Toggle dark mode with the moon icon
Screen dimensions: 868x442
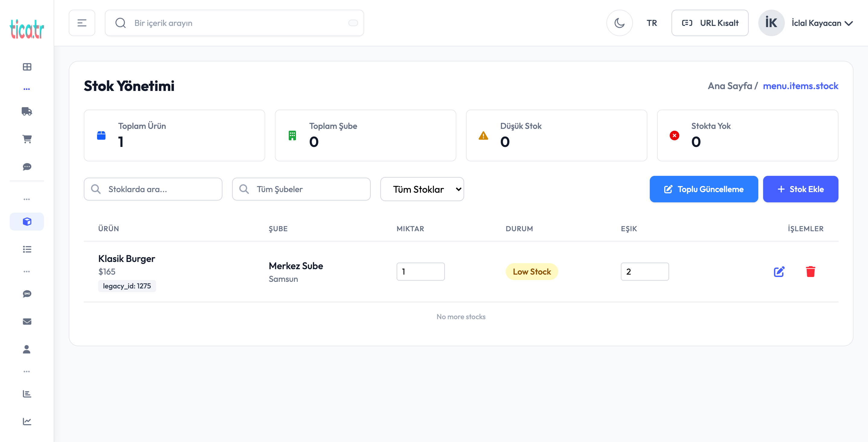coord(619,23)
